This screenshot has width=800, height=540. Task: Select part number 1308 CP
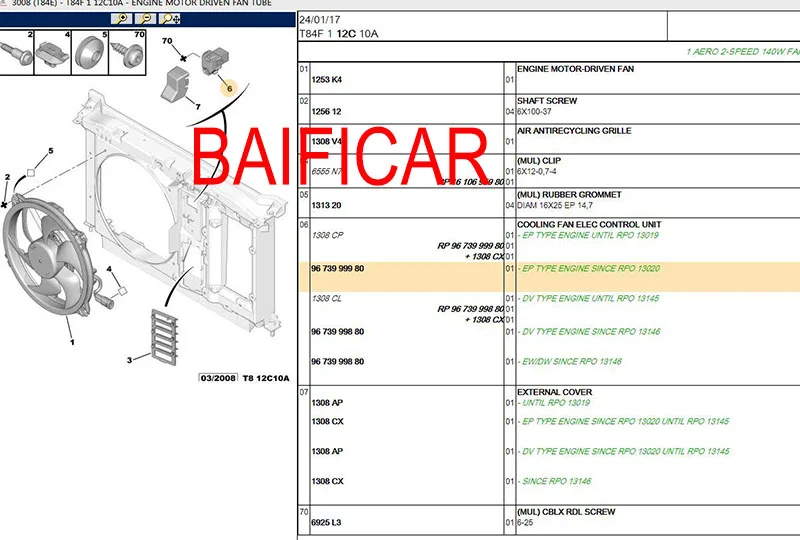pos(328,235)
